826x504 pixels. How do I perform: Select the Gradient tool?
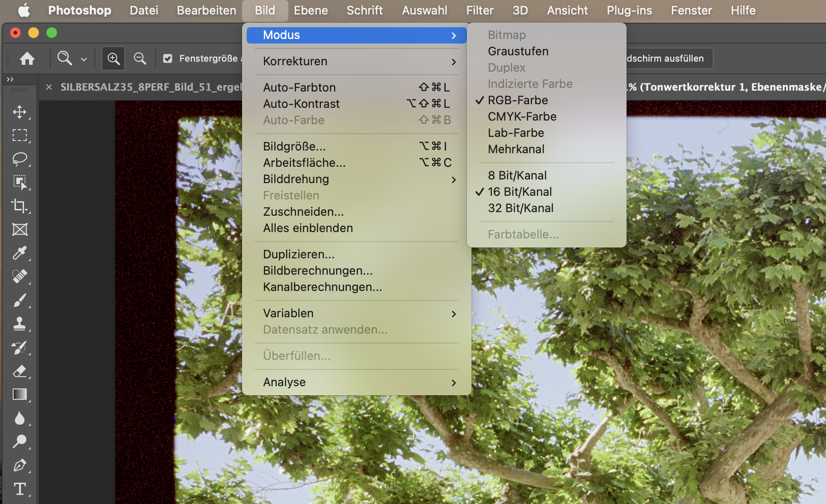point(19,394)
